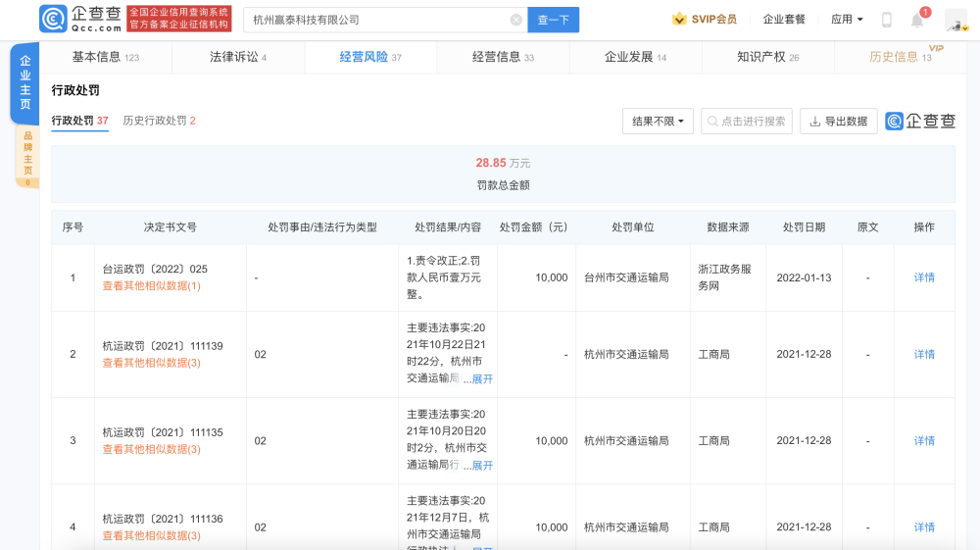The width and height of the screenshot is (980, 550).
Task: Expand the 应用 dropdown menu
Action: click(847, 20)
